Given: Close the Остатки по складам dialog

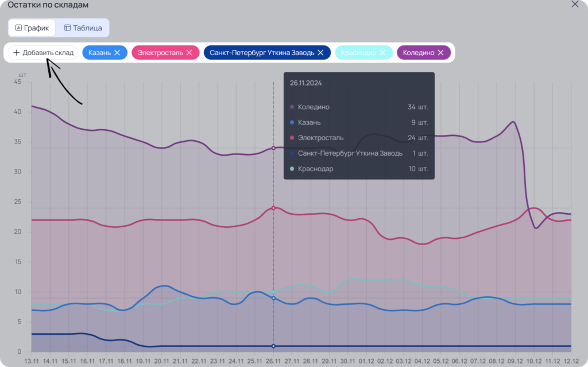Looking at the screenshot, I should 575,4.
